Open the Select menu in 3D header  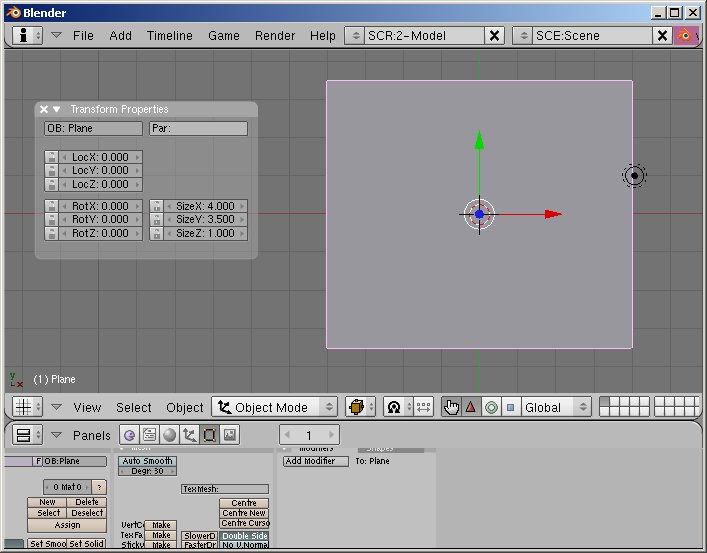point(133,408)
